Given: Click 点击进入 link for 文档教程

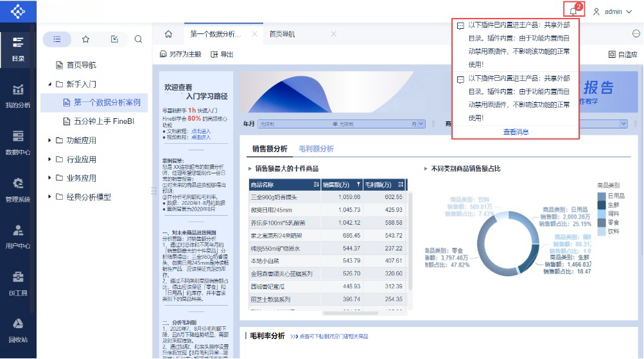Looking at the screenshot, I should point(201,131).
